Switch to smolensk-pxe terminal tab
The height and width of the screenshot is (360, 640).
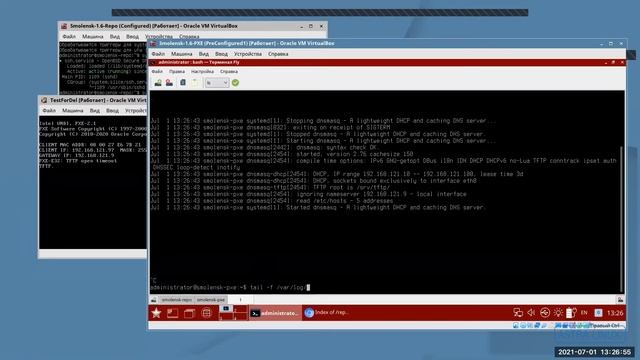coord(211,300)
